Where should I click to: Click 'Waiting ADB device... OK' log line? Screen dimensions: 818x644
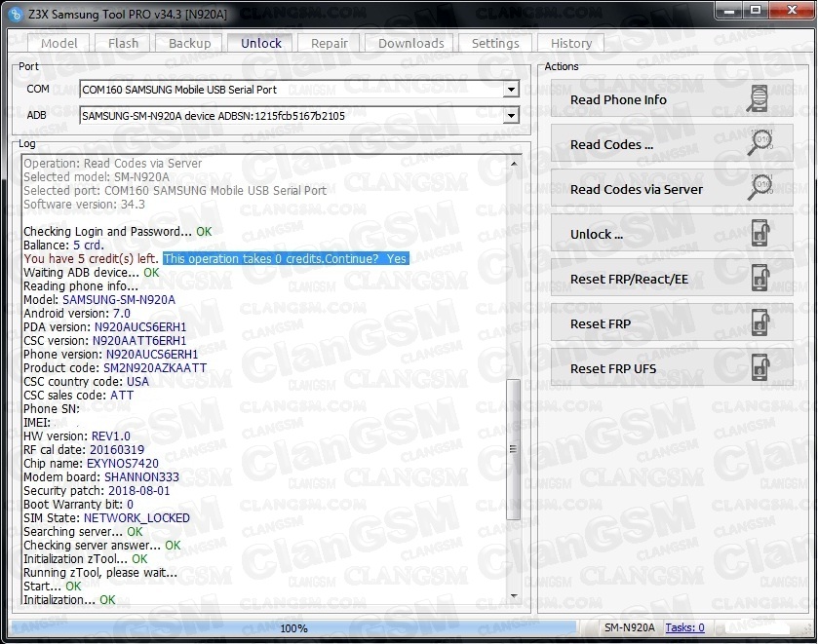click(x=92, y=272)
